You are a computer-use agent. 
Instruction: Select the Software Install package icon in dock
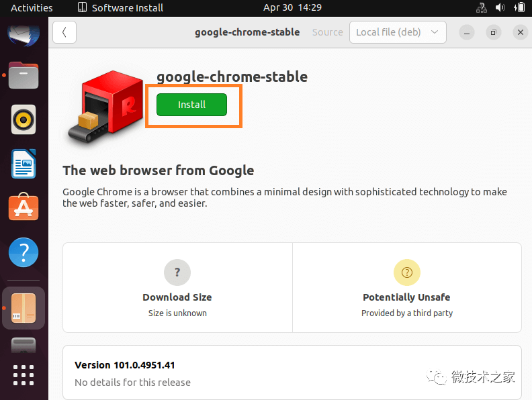pyautogui.click(x=24, y=308)
